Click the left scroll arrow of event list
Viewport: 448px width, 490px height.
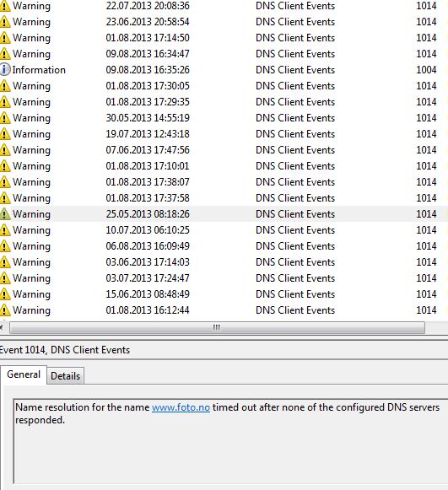pyautogui.click(x=2, y=327)
